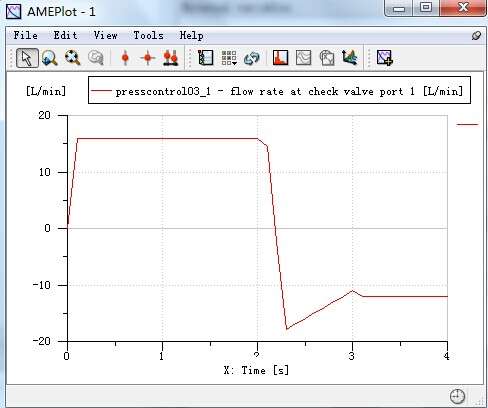The width and height of the screenshot is (488, 408).
Task: Click the dual cursors icon
Action: [x=171, y=58]
